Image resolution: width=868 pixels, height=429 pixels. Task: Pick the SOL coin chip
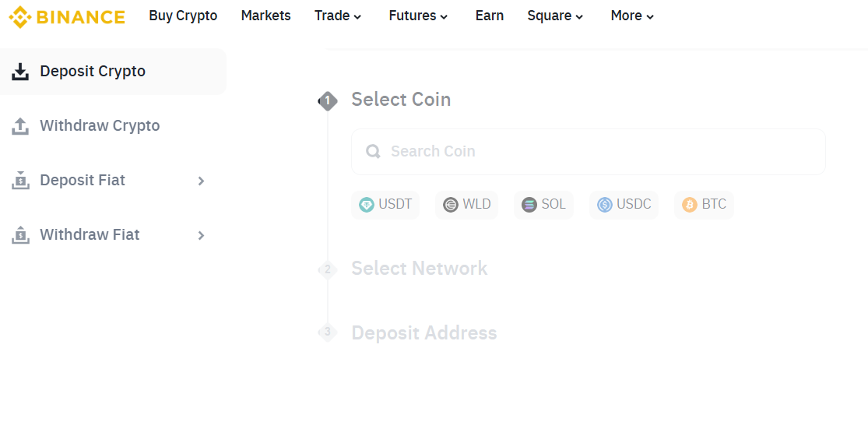(x=544, y=205)
